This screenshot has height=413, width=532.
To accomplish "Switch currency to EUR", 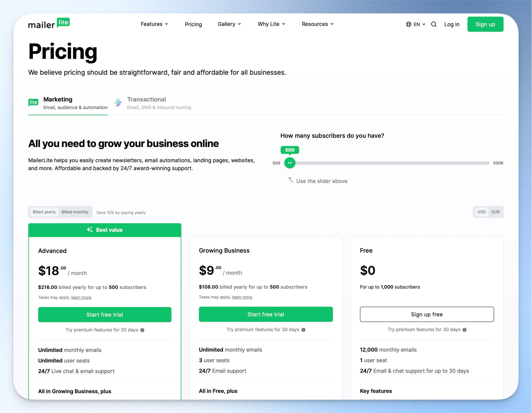I will coord(495,212).
